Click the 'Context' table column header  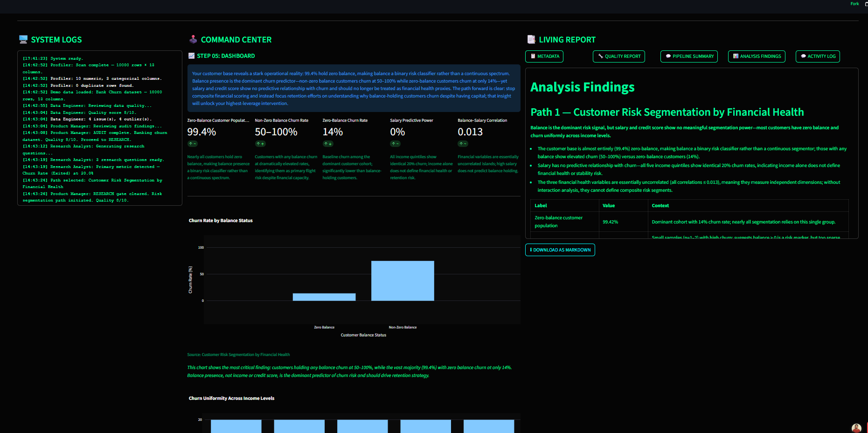pos(660,206)
